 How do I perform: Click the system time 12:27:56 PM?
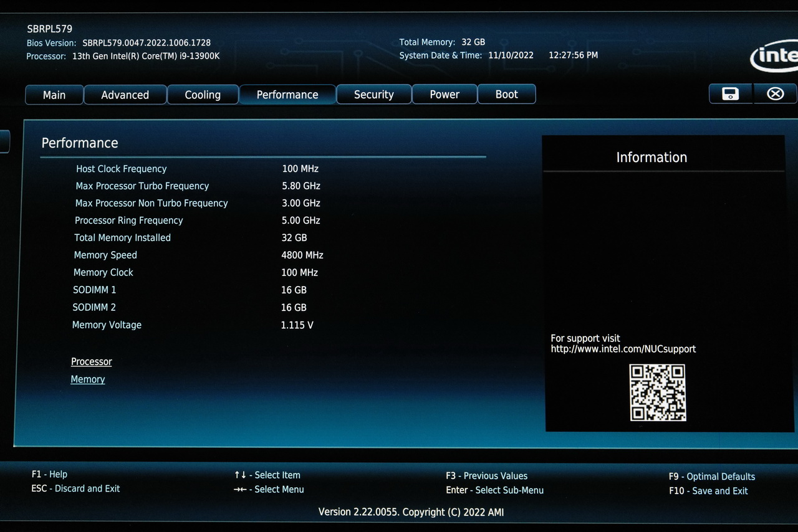click(573, 55)
